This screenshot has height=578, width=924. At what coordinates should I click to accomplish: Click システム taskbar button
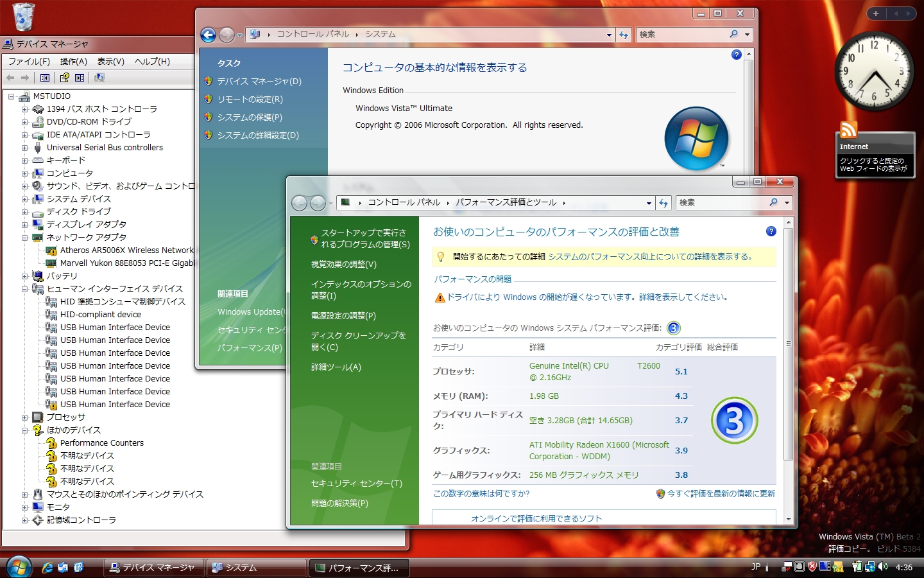click(257, 568)
